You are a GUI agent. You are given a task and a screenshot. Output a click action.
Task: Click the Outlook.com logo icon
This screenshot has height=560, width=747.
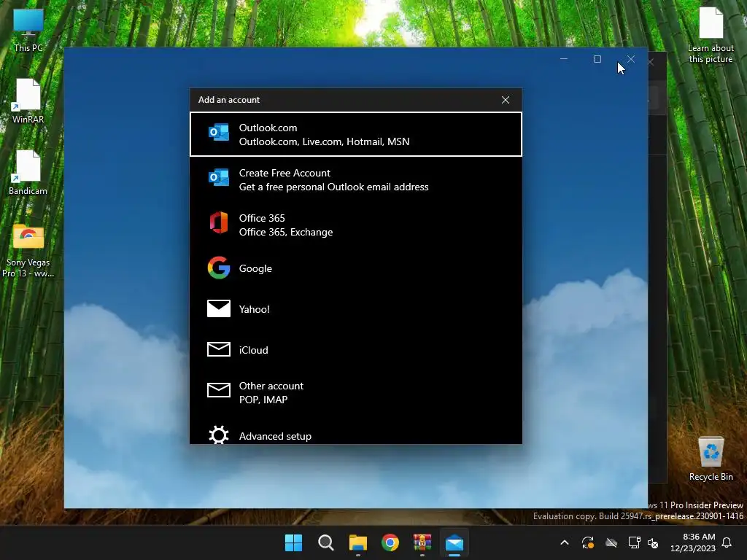219,133
